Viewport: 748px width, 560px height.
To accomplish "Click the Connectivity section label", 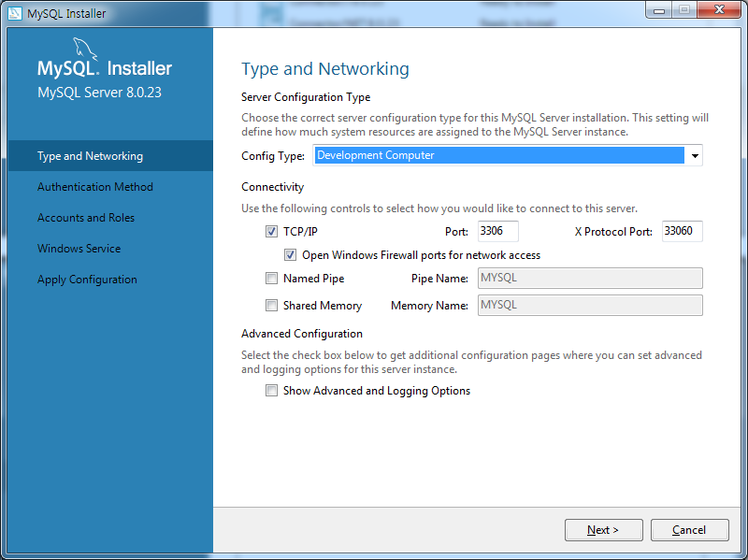I will pos(272,187).
